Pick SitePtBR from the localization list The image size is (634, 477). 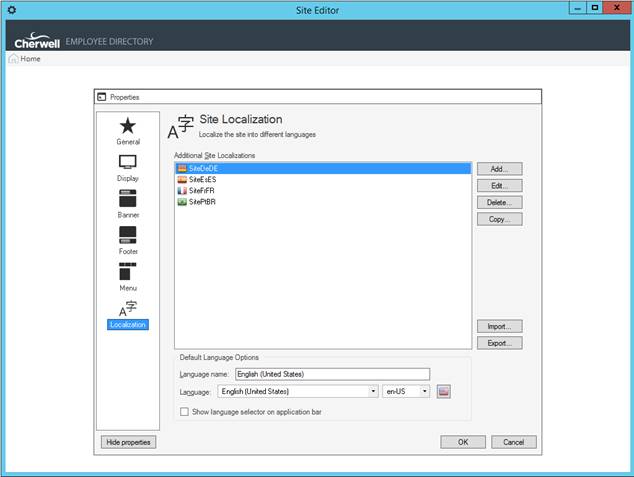[202, 201]
